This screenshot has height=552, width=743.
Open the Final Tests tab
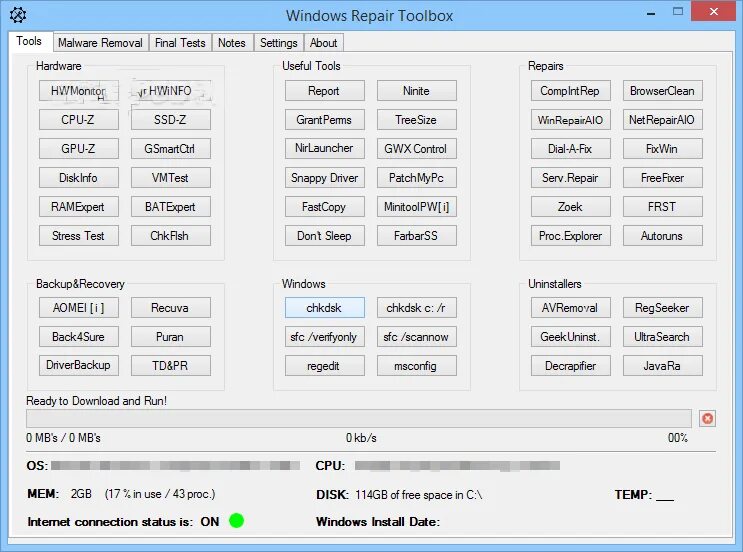(180, 43)
